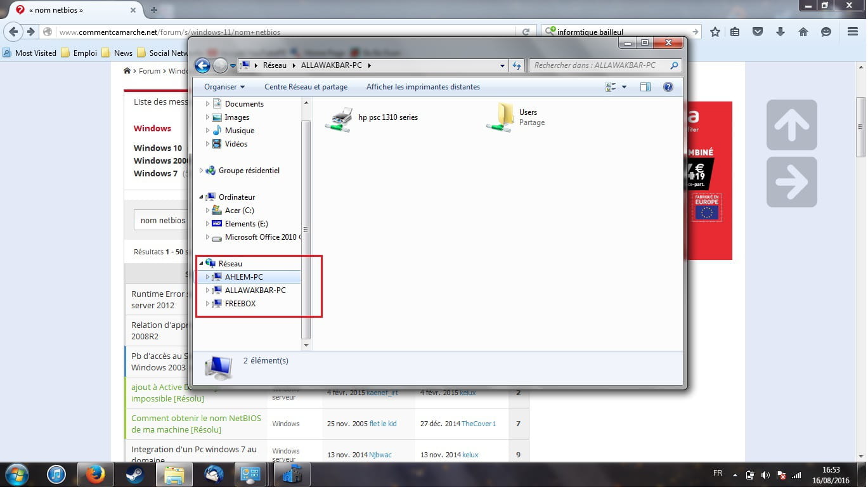Open the Organiser dropdown menu
Screen dimensions: 868x489
(x=224, y=87)
